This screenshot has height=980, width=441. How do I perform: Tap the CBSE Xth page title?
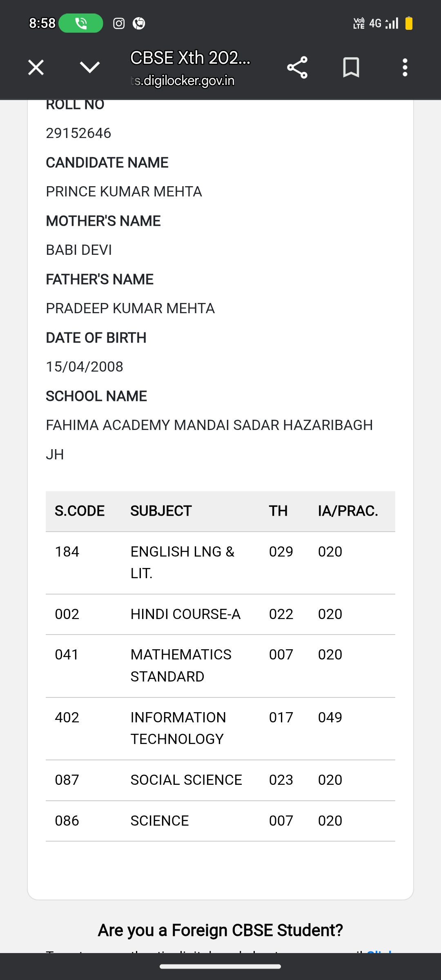(x=190, y=58)
